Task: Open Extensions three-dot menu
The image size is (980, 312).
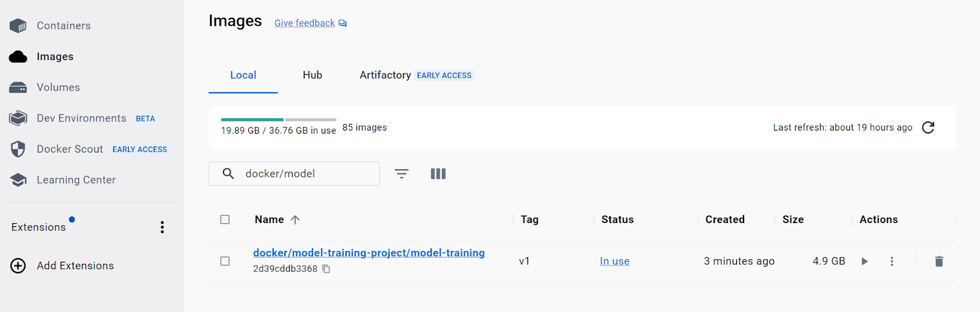Action: tap(162, 227)
